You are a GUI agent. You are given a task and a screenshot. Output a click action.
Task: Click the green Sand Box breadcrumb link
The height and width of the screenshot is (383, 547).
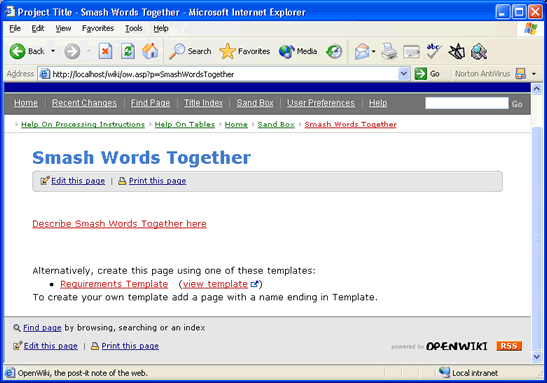click(x=276, y=125)
